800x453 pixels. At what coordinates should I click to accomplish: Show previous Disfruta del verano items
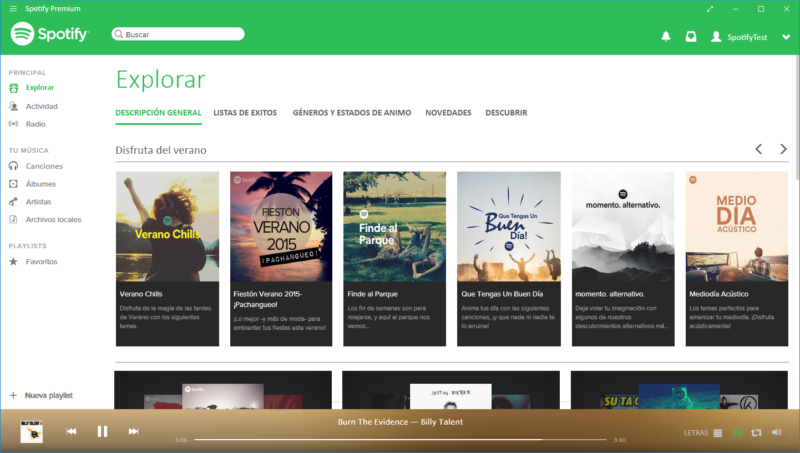pyautogui.click(x=759, y=149)
